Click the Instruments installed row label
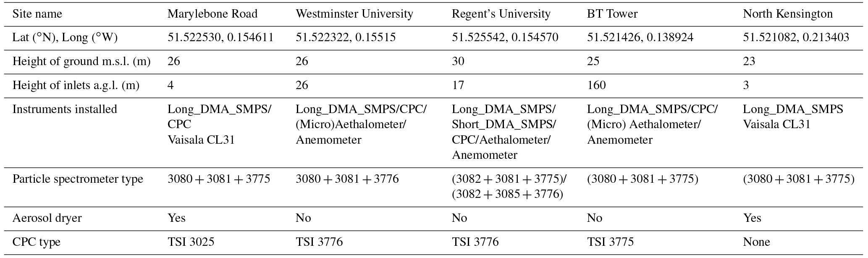The width and height of the screenshot is (868, 258). coord(65,109)
